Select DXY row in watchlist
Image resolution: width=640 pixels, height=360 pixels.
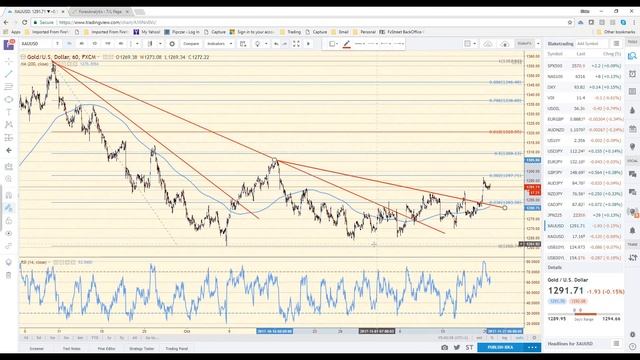pyautogui.click(x=584, y=87)
